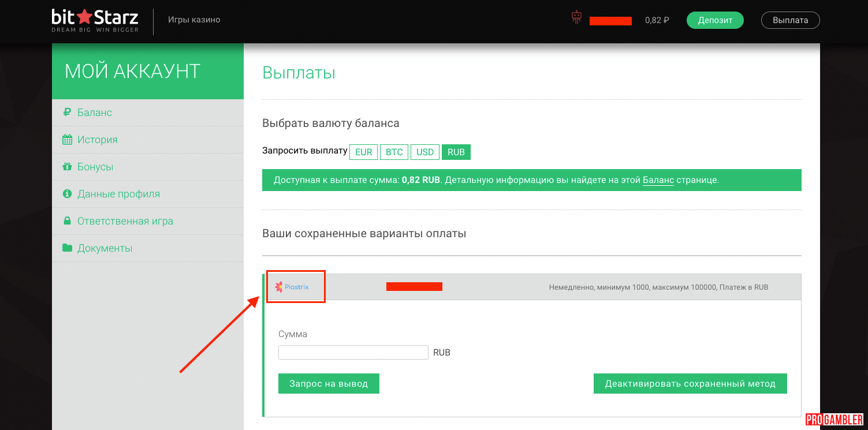Choose the RUB currency option

click(456, 152)
